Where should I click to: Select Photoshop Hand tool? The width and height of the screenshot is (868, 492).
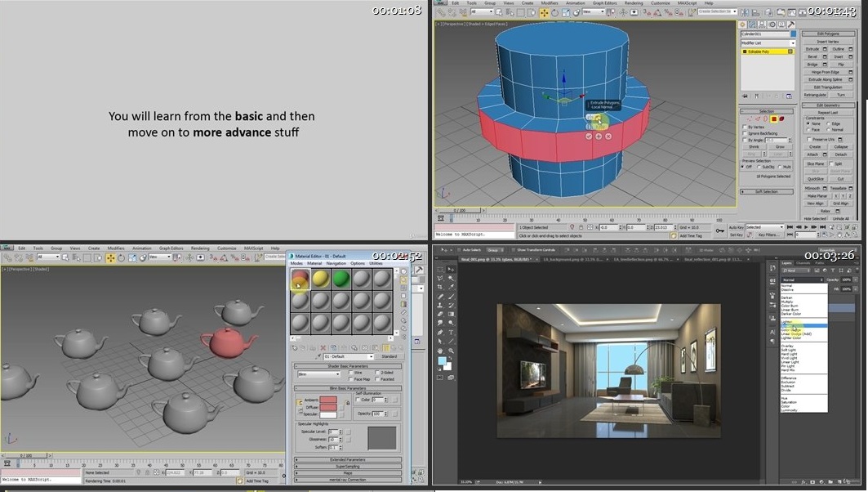[441, 351]
